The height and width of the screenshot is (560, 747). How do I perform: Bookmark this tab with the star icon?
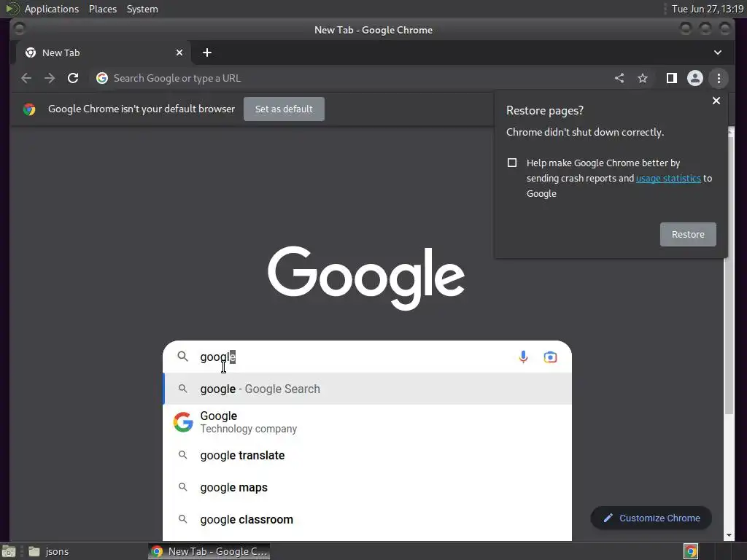pos(643,78)
